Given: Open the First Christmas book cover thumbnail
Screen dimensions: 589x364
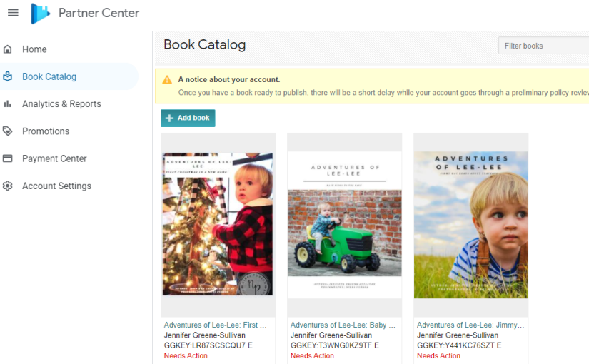Looking at the screenshot, I should click(218, 224).
